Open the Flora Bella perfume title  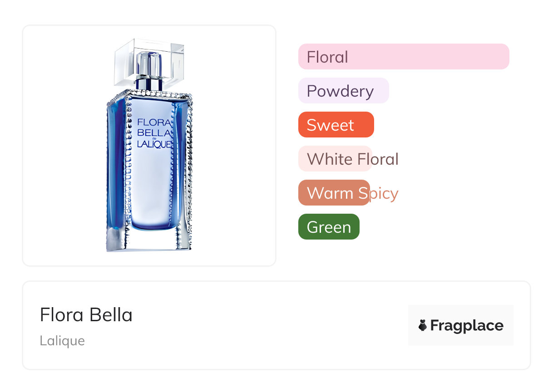(86, 315)
